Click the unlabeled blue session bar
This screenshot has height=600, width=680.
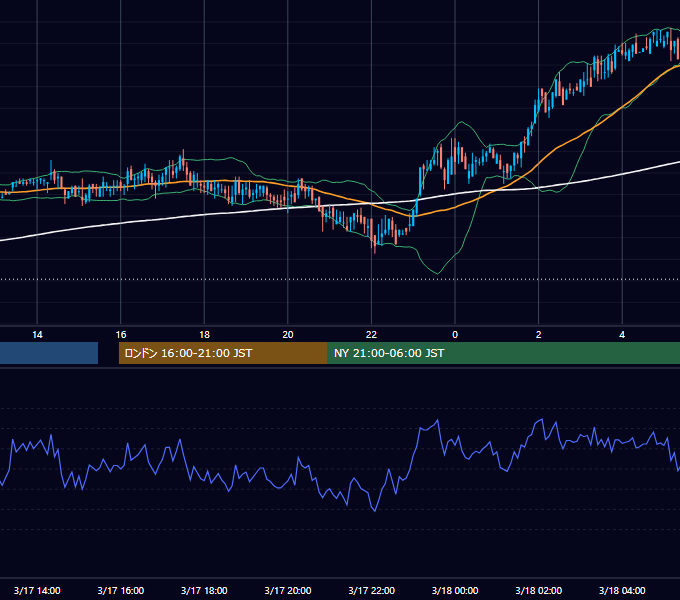tap(49, 353)
